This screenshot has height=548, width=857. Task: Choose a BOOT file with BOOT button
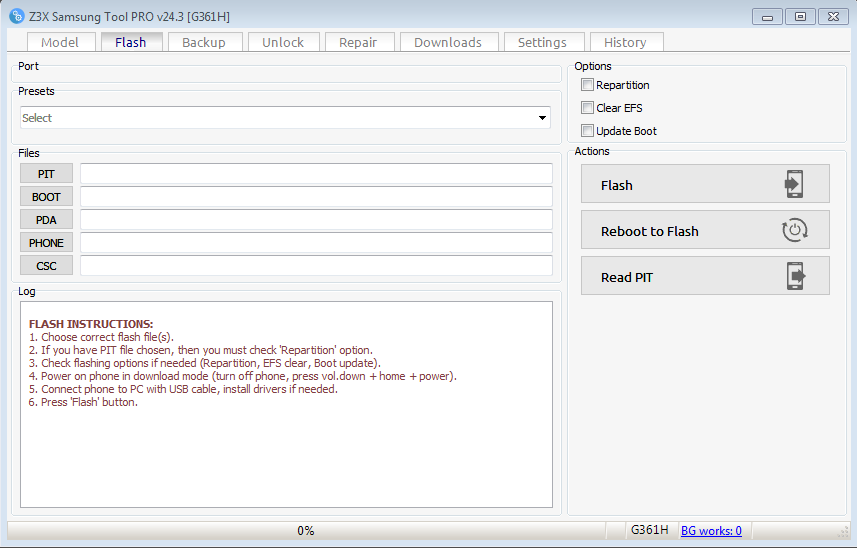(x=46, y=197)
